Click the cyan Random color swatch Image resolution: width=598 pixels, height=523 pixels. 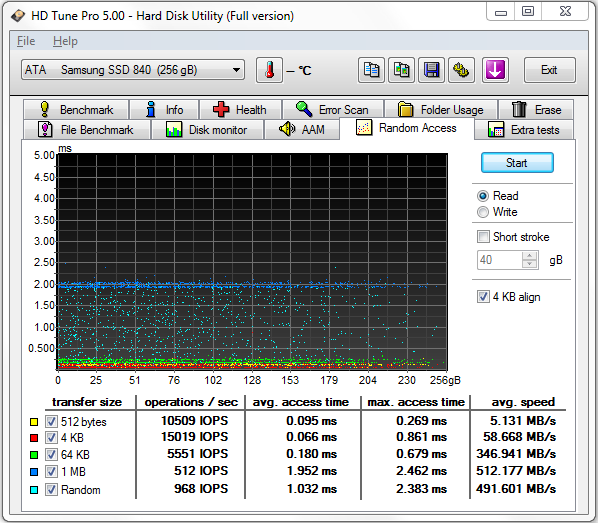pos(34,490)
